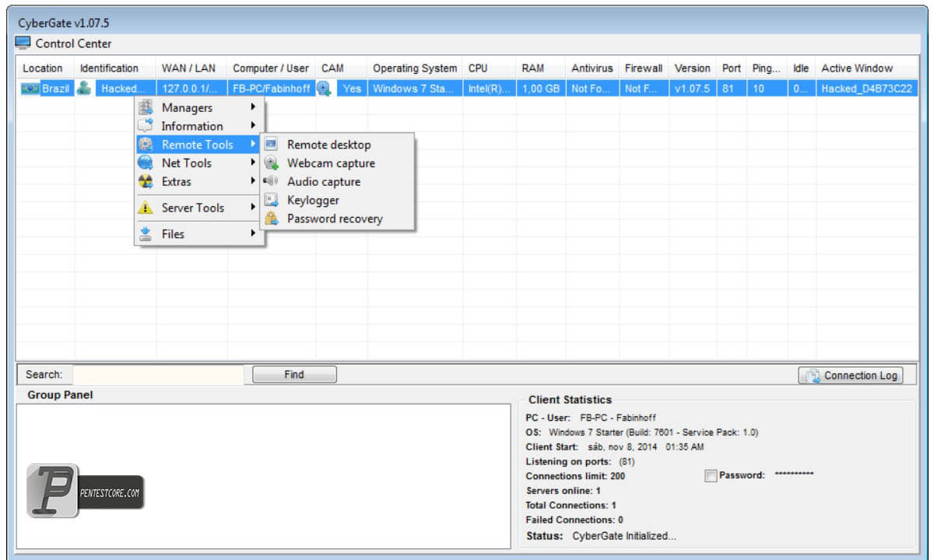934x560 pixels.
Task: Click in the Search input field
Action: pos(158,375)
